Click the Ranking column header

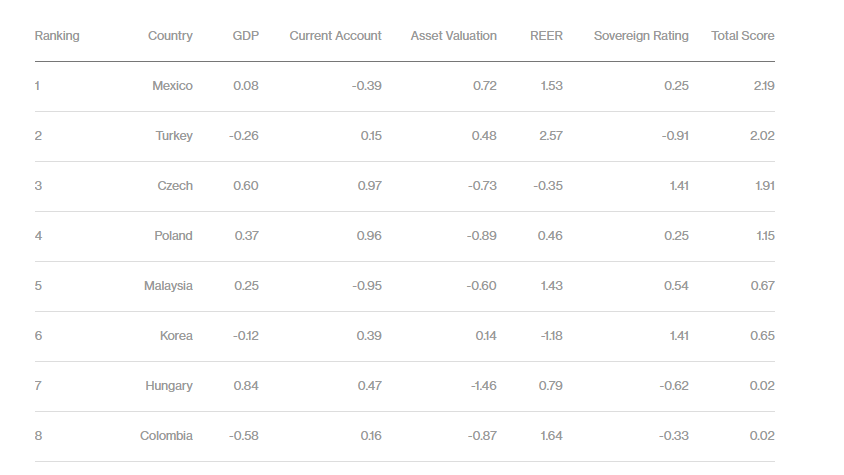pyautogui.click(x=57, y=36)
